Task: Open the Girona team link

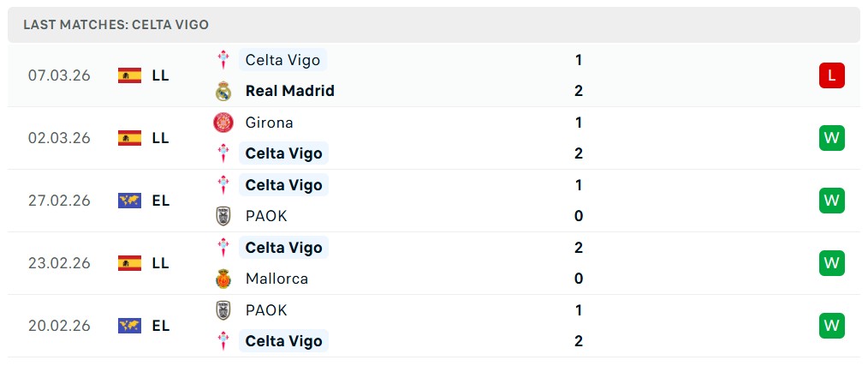Action: coord(269,123)
